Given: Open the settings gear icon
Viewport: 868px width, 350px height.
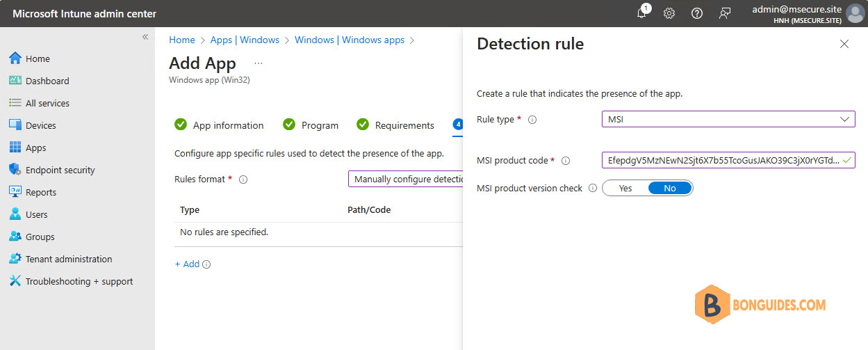Looking at the screenshot, I should (669, 13).
